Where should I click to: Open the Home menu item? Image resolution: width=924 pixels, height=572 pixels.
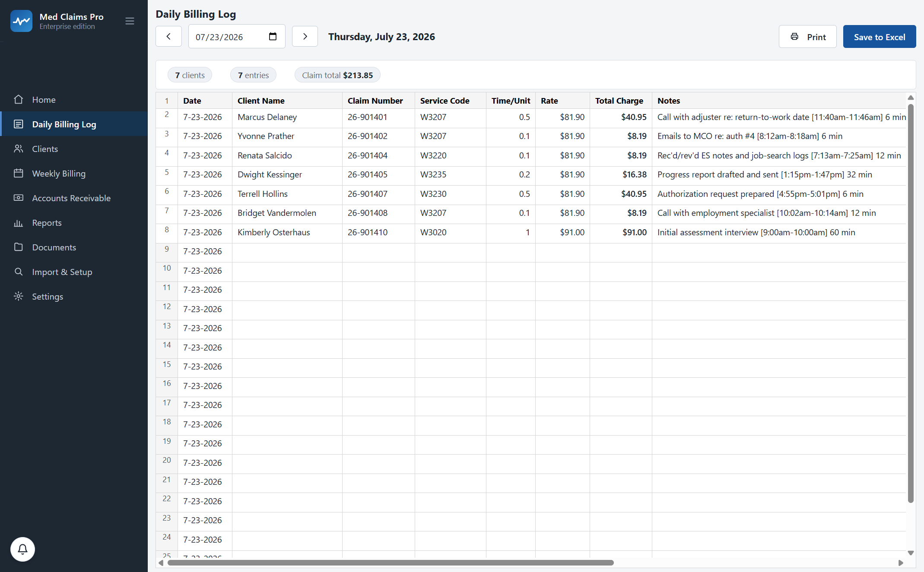74,100
